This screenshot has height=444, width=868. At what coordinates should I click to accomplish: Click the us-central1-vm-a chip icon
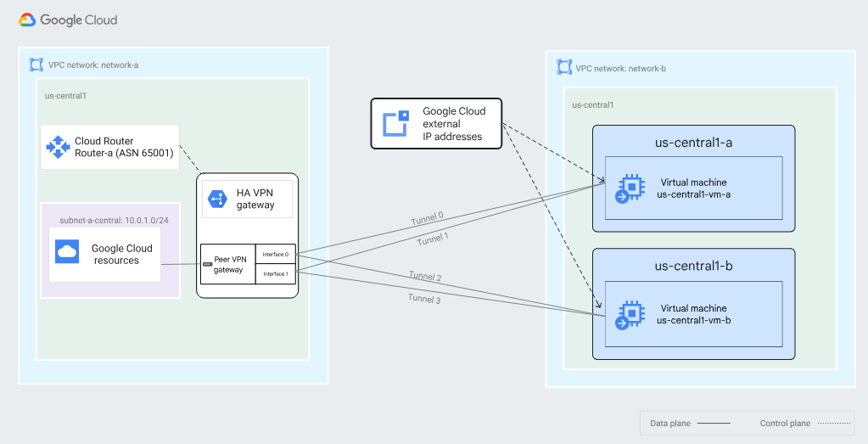click(630, 188)
